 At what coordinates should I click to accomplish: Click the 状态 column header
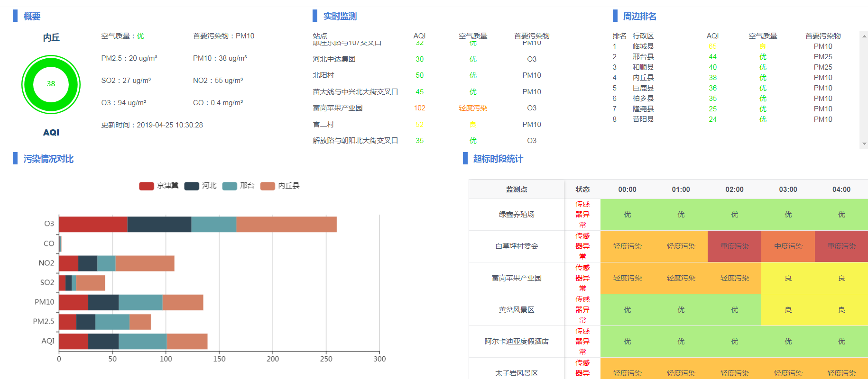(582, 189)
